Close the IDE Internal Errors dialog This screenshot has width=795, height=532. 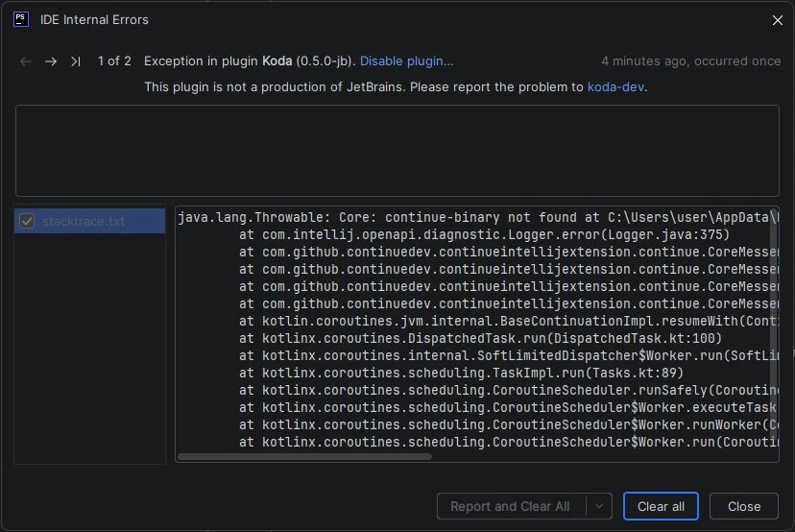[x=778, y=20]
